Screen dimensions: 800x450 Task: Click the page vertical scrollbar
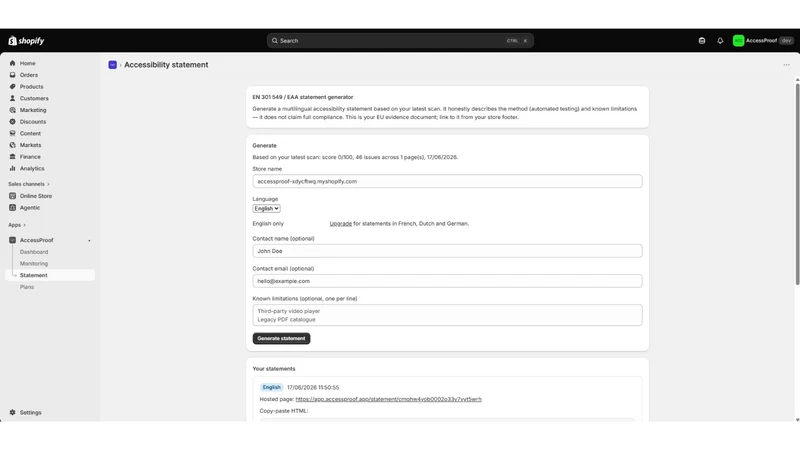pos(797,184)
